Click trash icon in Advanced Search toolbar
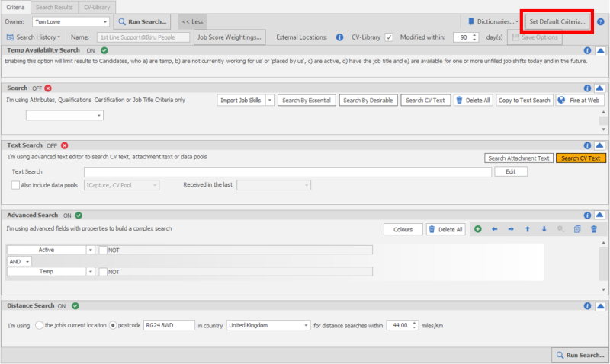The width and height of the screenshot is (610, 364). (x=593, y=229)
